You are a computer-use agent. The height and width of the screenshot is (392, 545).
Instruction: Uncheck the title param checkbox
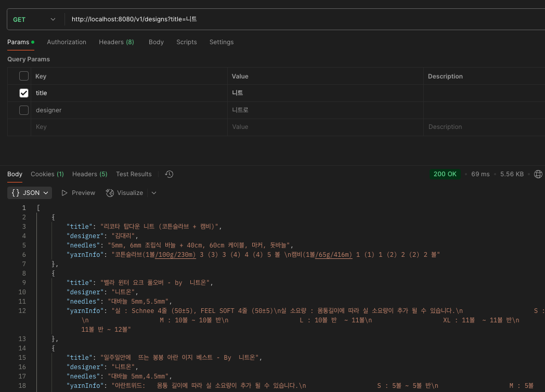point(23,93)
